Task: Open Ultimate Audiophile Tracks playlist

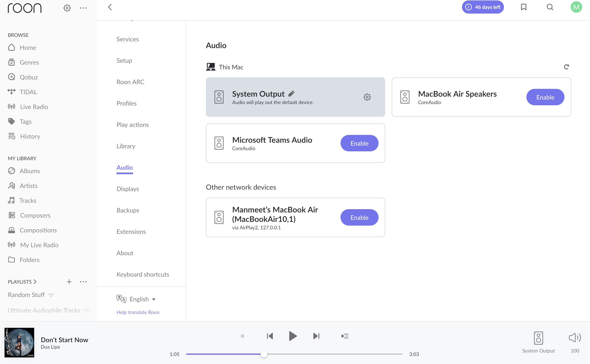Action: tap(44, 310)
